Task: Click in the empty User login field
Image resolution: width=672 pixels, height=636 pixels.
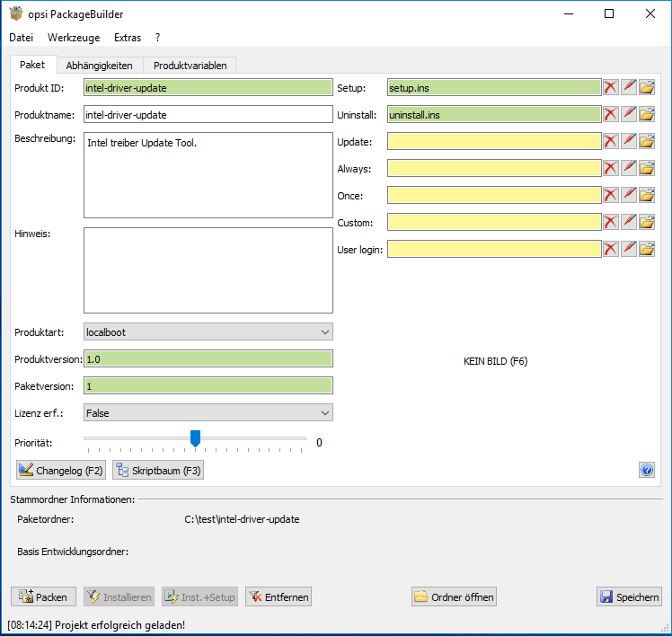Action: tap(494, 250)
